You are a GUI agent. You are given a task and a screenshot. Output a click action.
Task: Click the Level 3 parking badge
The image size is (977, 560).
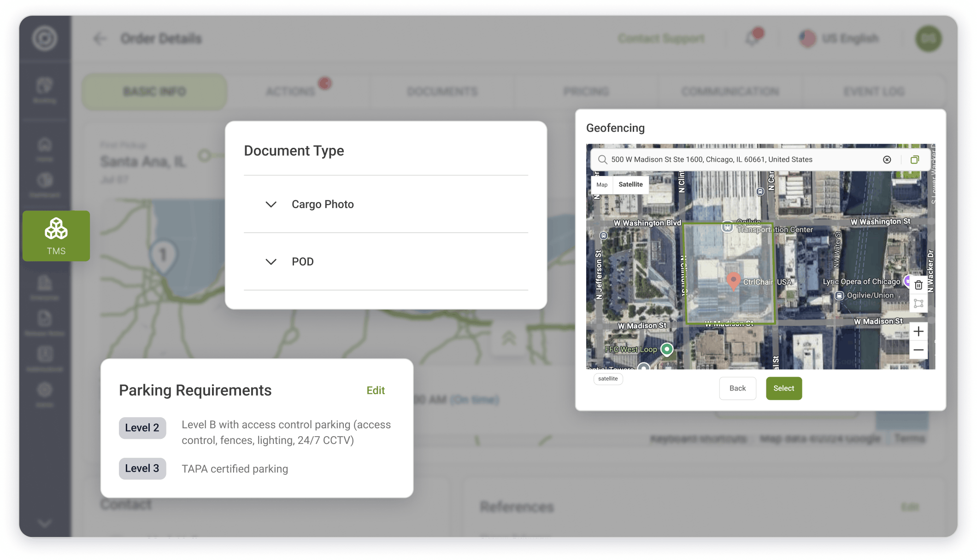[x=142, y=468]
